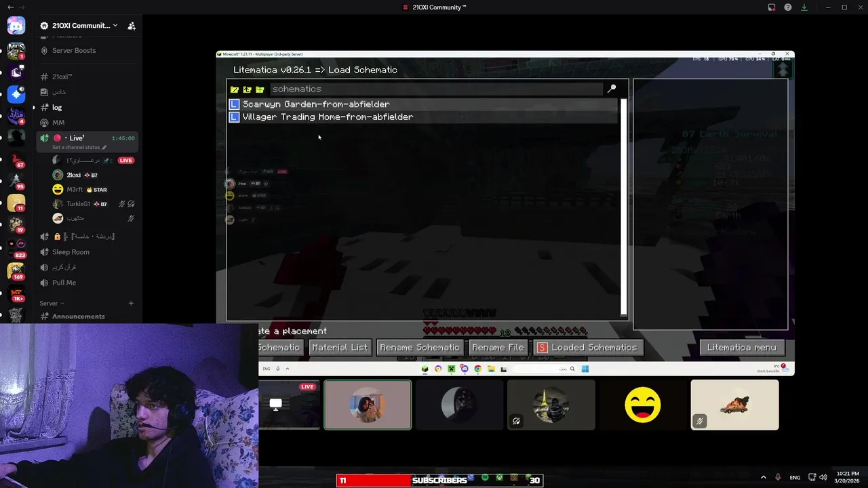Click the third yellow folder icon in Litematica
This screenshot has height=488, width=868.
pos(260,89)
